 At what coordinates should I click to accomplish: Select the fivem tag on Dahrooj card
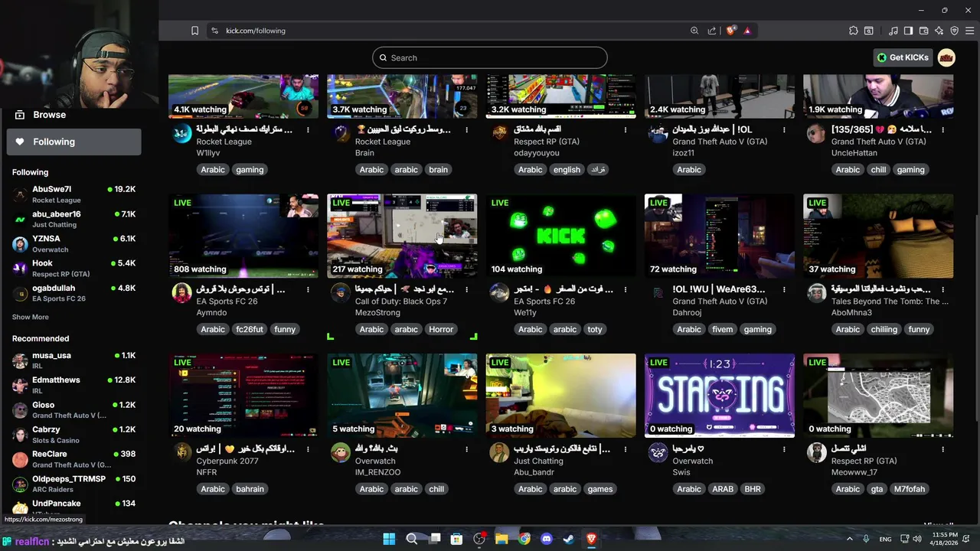click(722, 329)
